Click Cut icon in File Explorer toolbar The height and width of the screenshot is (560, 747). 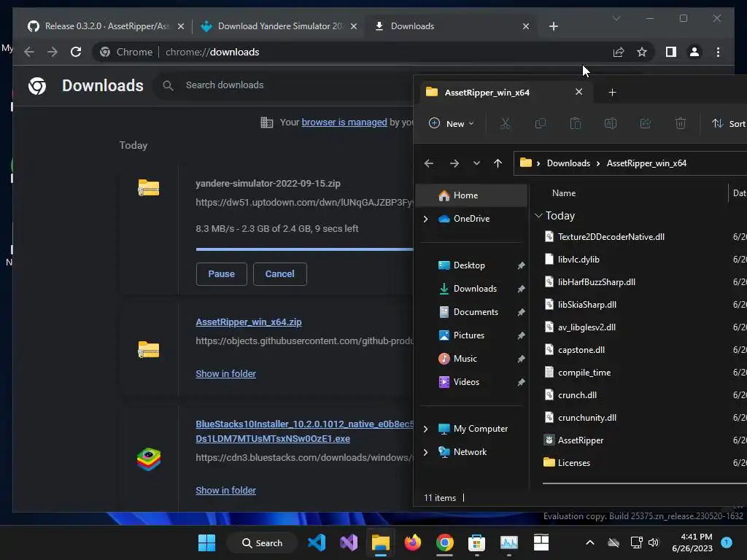[x=505, y=124]
